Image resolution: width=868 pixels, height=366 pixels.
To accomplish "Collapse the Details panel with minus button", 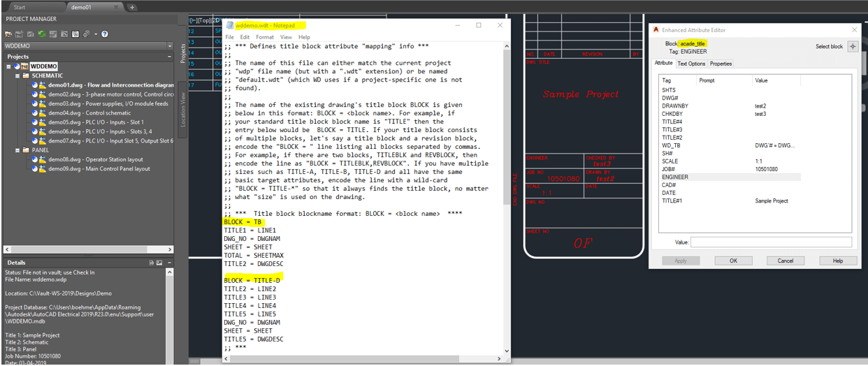I will click(170, 263).
